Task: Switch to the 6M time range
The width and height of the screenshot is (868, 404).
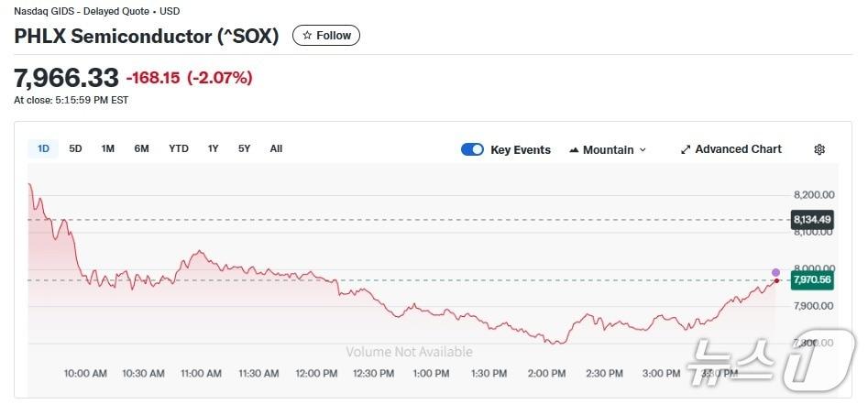Action: tap(141, 148)
